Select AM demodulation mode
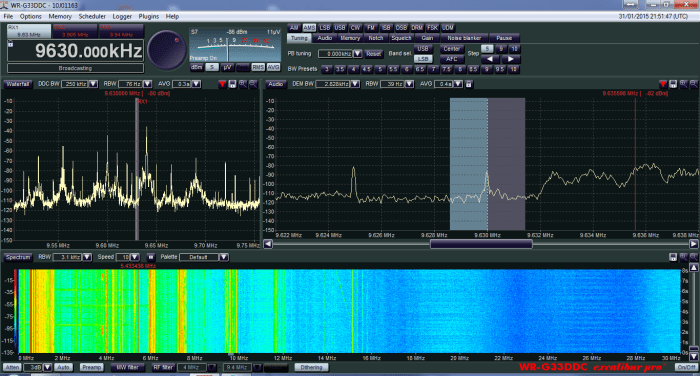The image size is (700, 376). tap(294, 28)
